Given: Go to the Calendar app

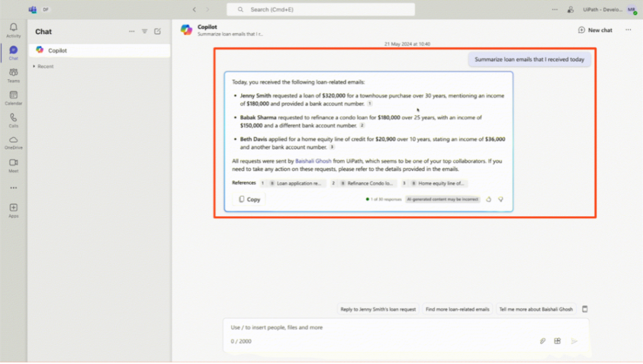Looking at the screenshot, I should click(x=13, y=97).
